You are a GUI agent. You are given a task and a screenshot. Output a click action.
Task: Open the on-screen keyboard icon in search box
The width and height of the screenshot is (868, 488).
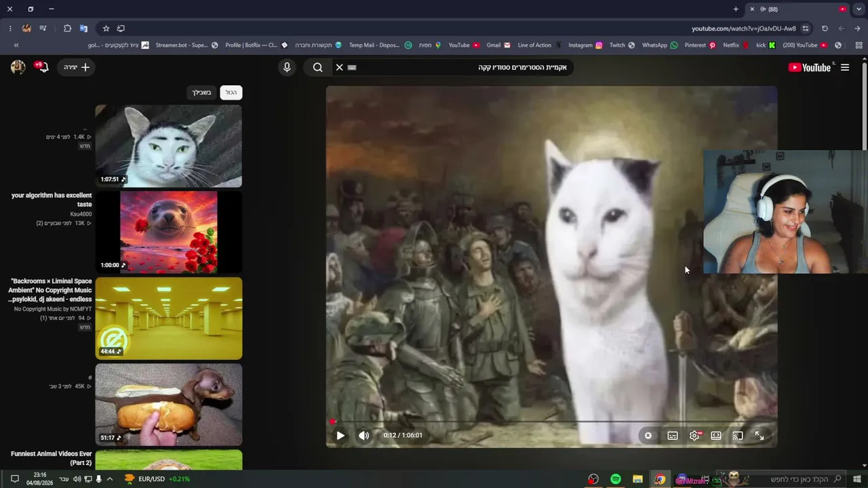[352, 67]
